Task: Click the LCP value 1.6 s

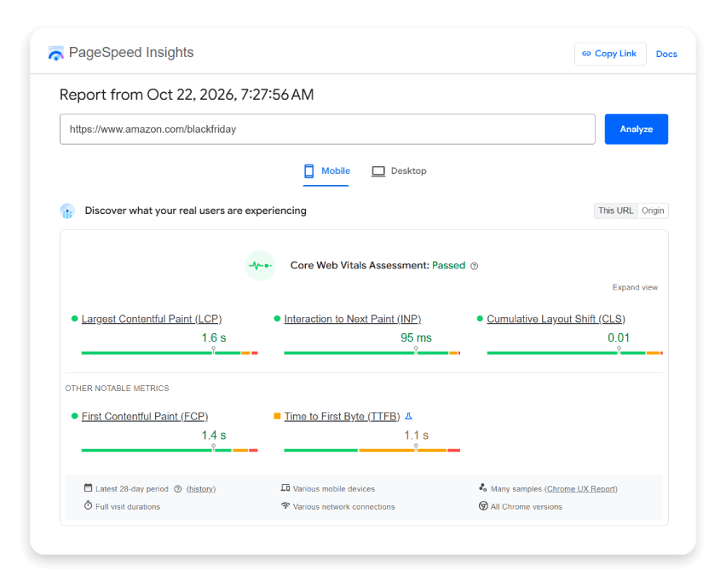Action: (214, 338)
